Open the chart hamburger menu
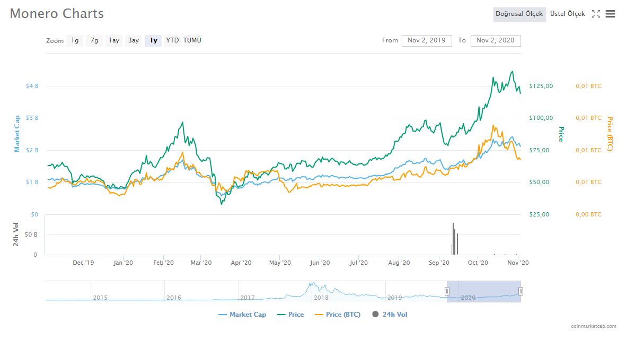Image resolution: width=644 pixels, height=339 pixels. point(610,14)
